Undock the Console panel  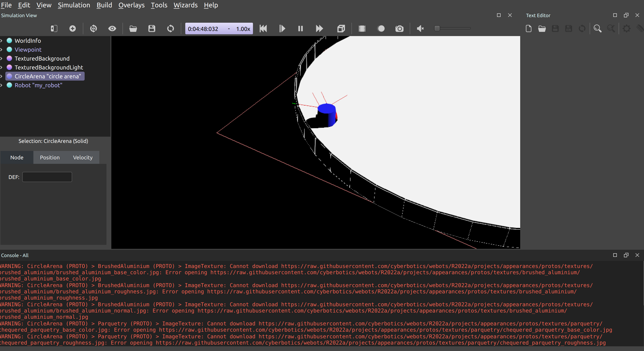[x=626, y=255]
